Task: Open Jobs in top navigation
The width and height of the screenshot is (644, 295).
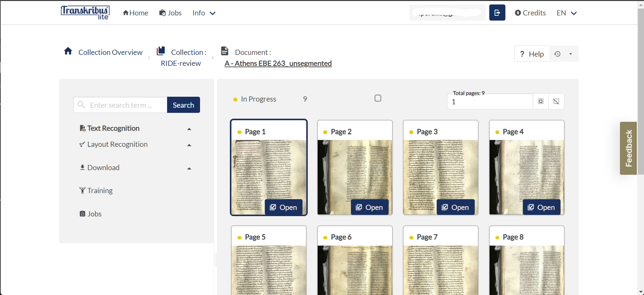Action: click(x=170, y=13)
